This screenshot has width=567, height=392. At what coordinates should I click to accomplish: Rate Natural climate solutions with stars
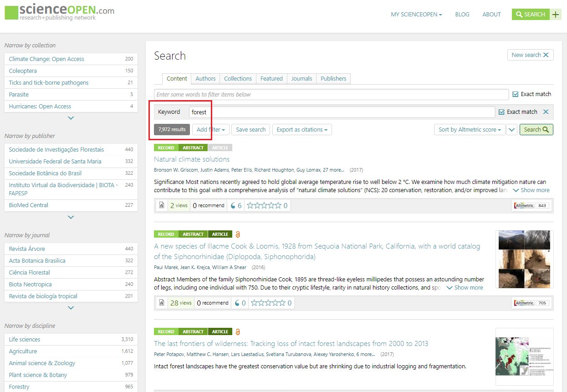264,205
